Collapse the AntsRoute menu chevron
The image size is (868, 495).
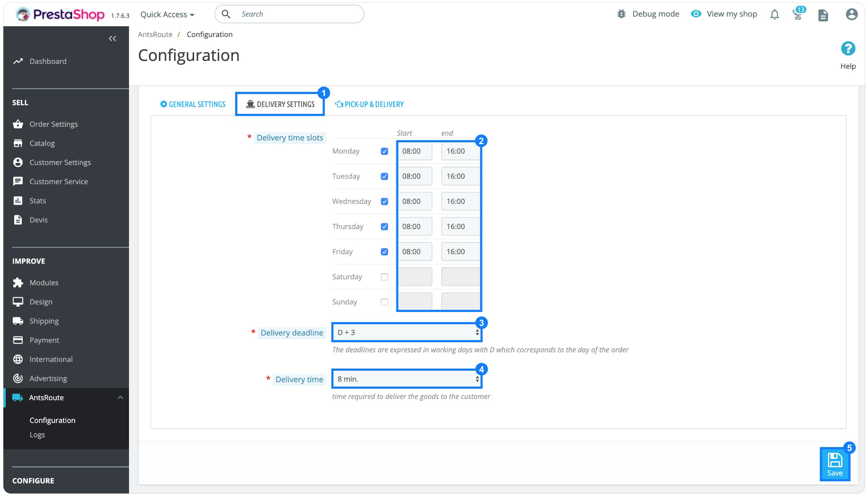[120, 398]
